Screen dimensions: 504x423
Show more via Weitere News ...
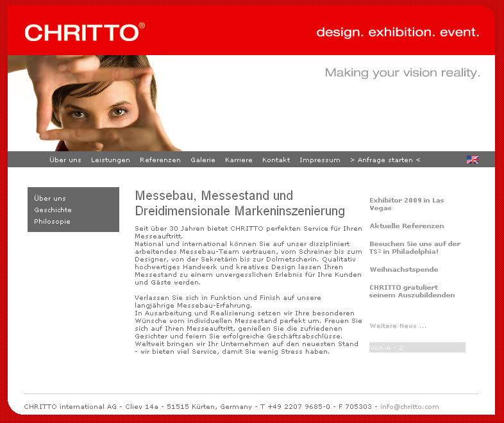[398, 326]
